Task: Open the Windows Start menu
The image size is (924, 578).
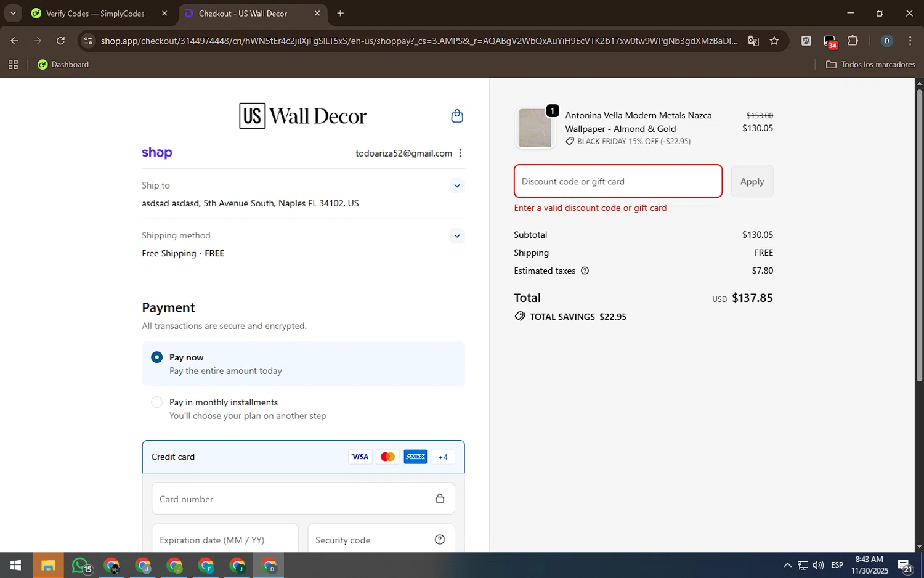Action: tap(15, 565)
